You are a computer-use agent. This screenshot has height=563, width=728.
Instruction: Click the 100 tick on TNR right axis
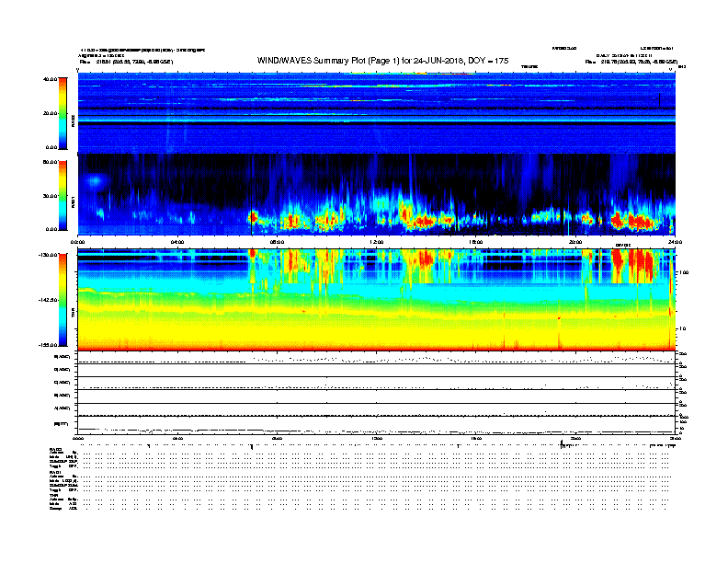(684, 272)
